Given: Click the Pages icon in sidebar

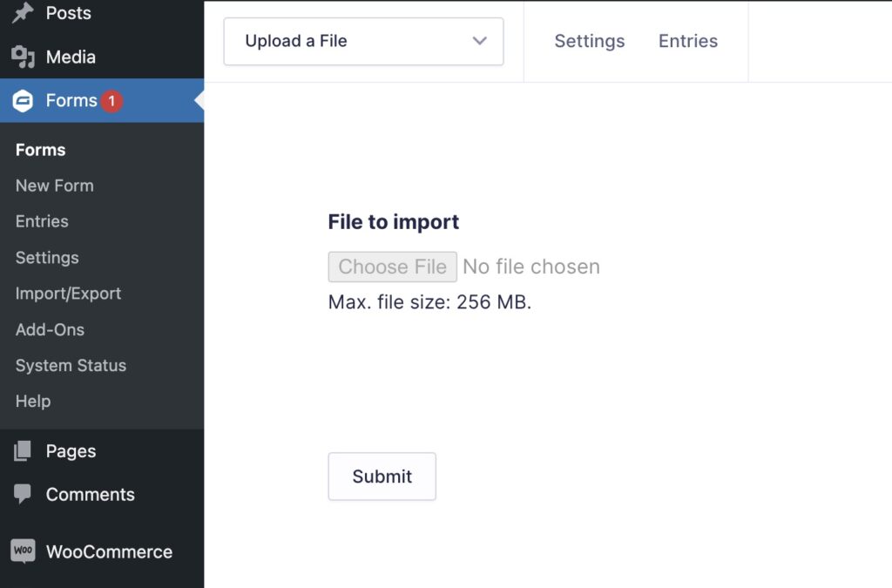Looking at the screenshot, I should point(24,450).
